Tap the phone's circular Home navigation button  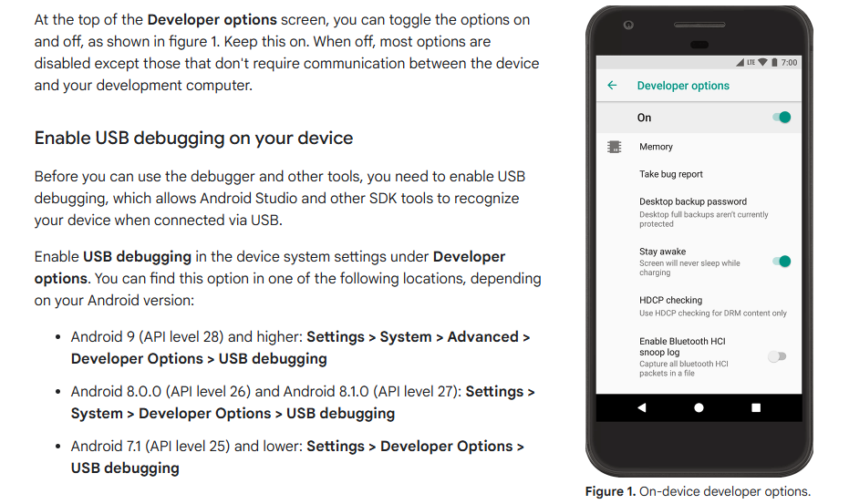(699, 407)
